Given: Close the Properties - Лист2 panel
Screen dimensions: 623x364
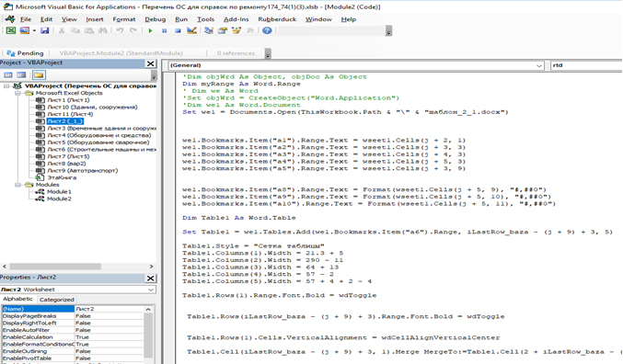Looking at the screenshot, I should point(151,279).
